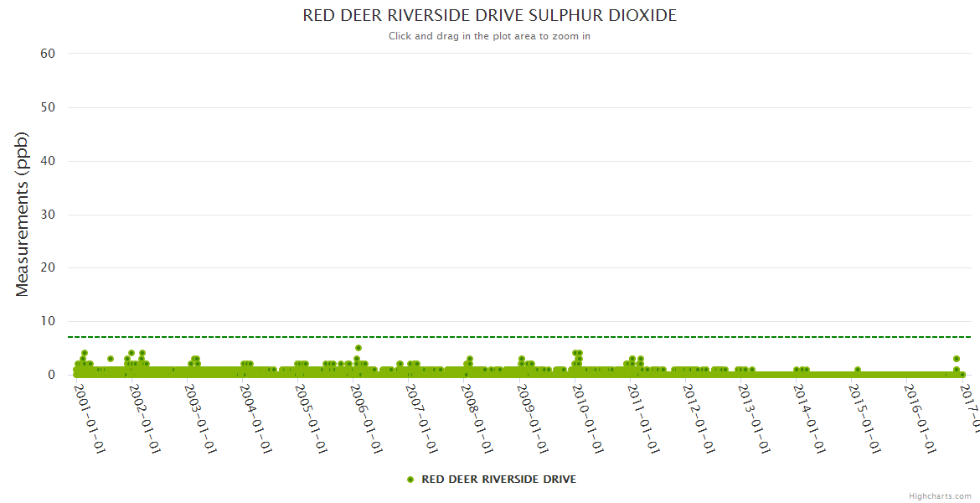Click the 10 label on the y-axis
Screen dimensions: 980x503
point(48,321)
